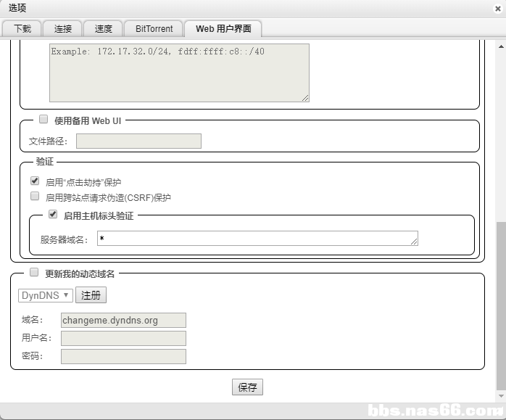
Task: Focus the 服务器域名 text field
Action: click(x=257, y=239)
